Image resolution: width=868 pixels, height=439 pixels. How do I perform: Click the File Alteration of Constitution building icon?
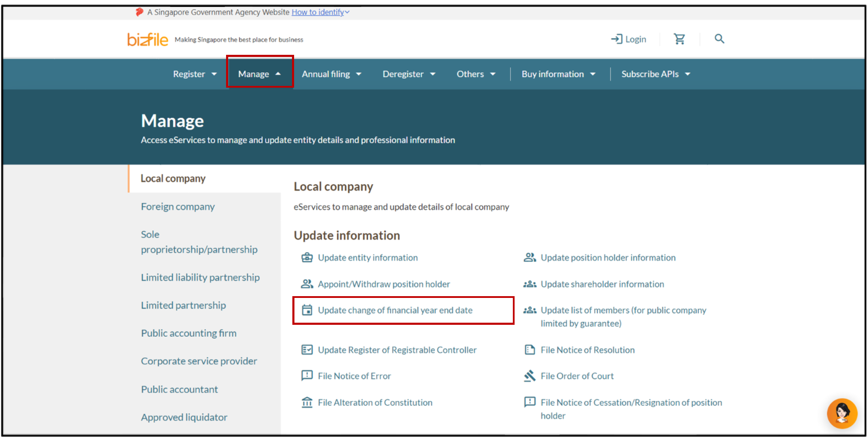tap(307, 403)
